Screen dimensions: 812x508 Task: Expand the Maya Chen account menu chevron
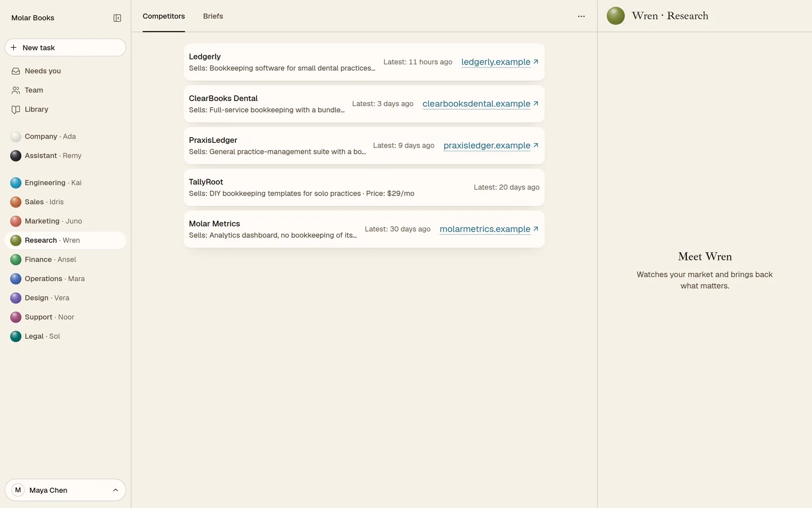click(115, 490)
